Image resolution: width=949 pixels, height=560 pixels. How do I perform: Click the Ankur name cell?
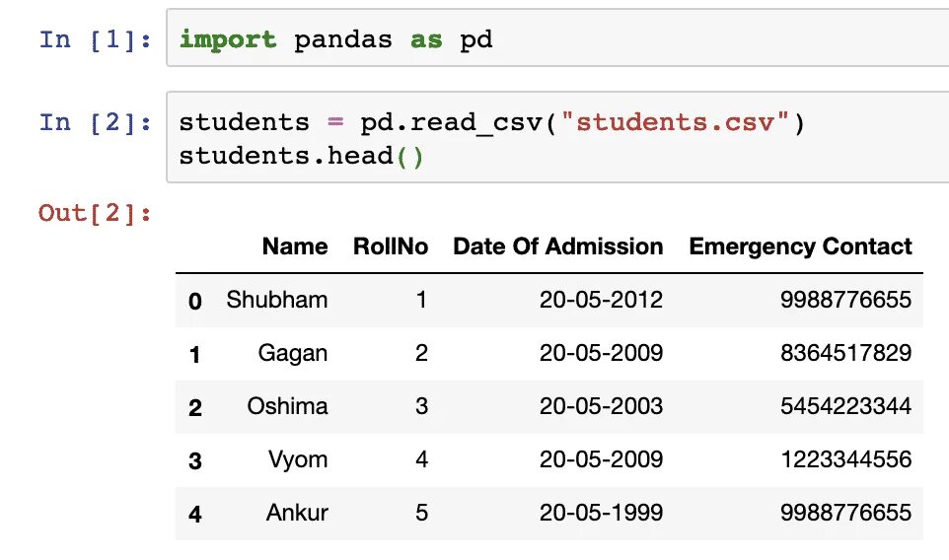click(297, 513)
